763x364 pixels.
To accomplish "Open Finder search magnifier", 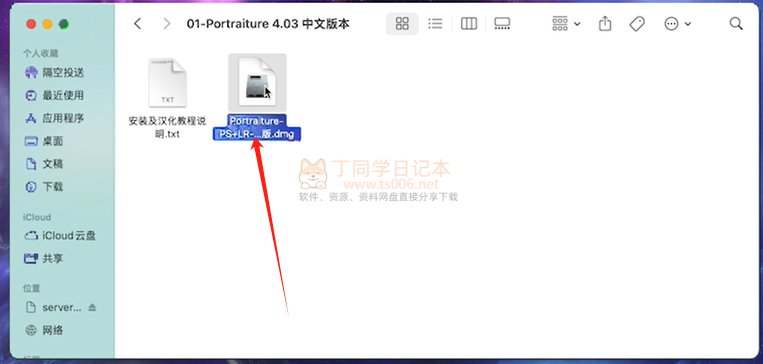I will click(736, 23).
